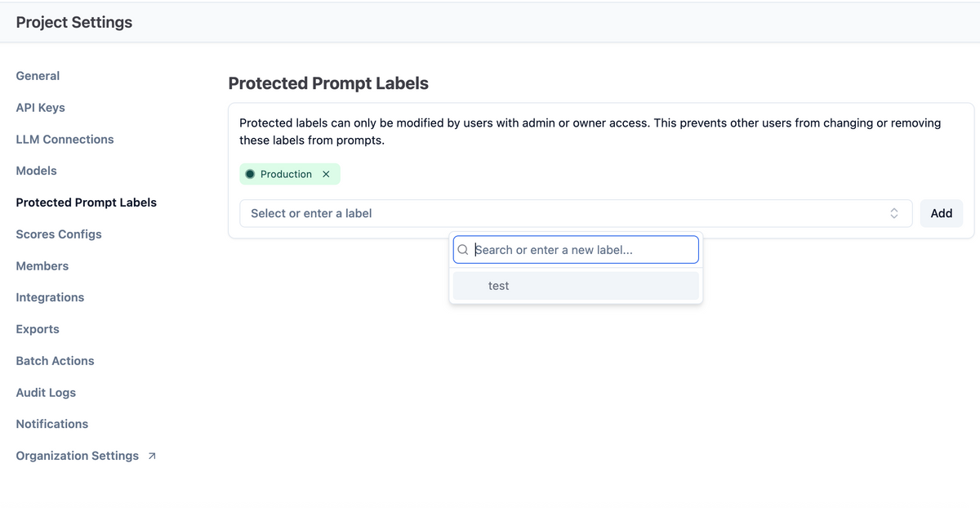The width and height of the screenshot is (980, 508).
Task: Go to API Keys settings
Action: click(x=40, y=108)
